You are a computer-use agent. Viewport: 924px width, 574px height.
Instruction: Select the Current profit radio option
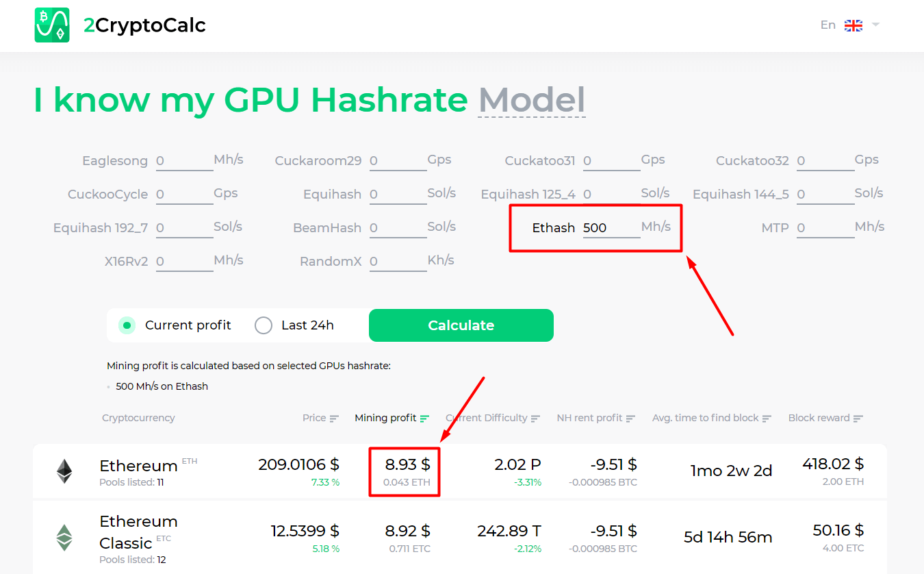[127, 325]
